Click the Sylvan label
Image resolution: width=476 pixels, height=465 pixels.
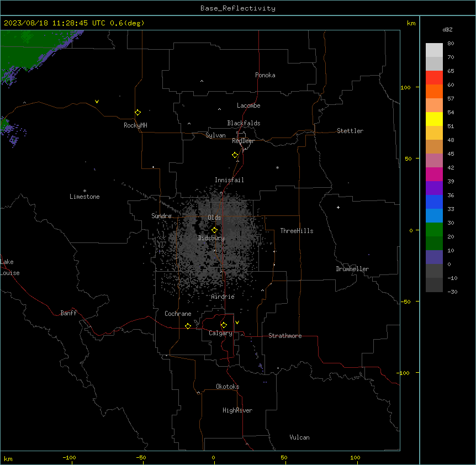pyautogui.click(x=215, y=135)
